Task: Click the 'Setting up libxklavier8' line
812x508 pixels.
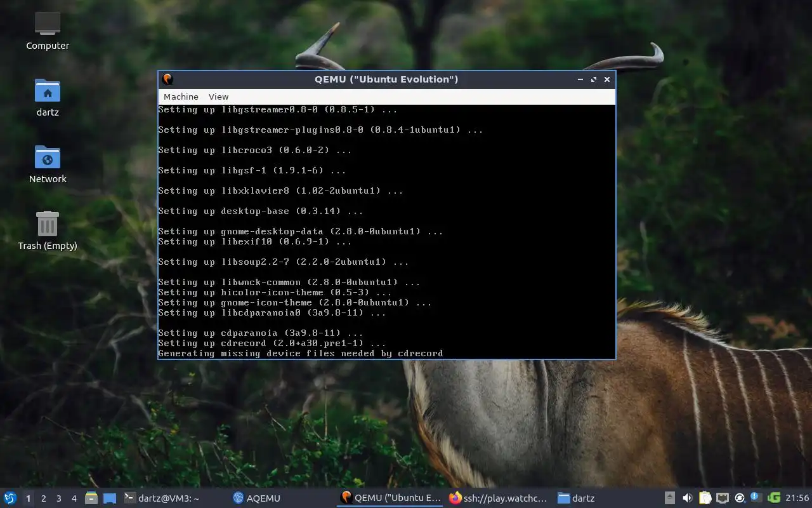Action: pyautogui.click(x=280, y=190)
